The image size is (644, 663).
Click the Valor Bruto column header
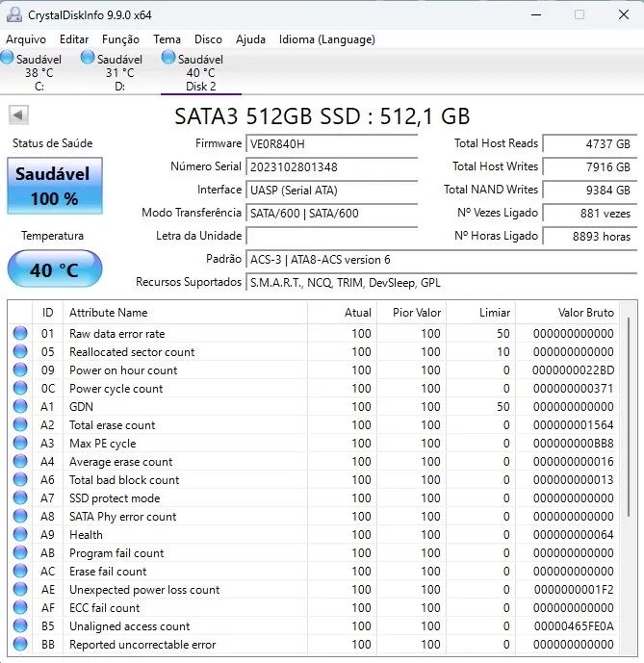click(567, 313)
